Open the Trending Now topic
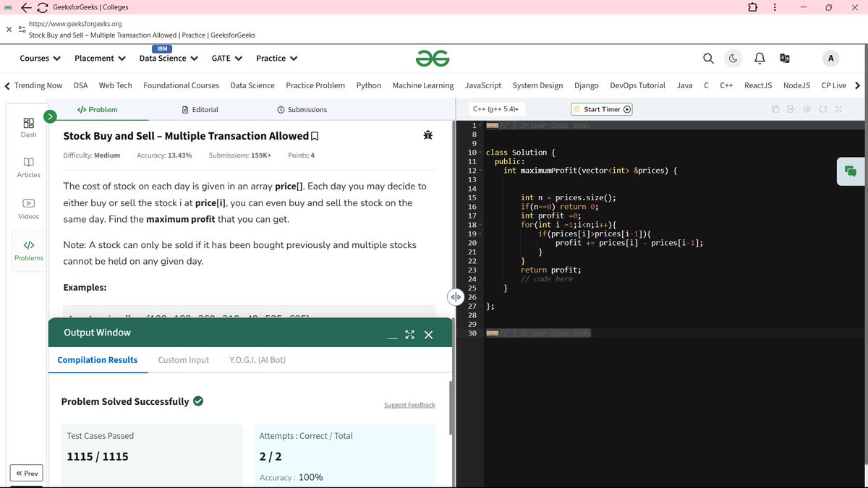868x488 pixels. pyautogui.click(x=38, y=85)
